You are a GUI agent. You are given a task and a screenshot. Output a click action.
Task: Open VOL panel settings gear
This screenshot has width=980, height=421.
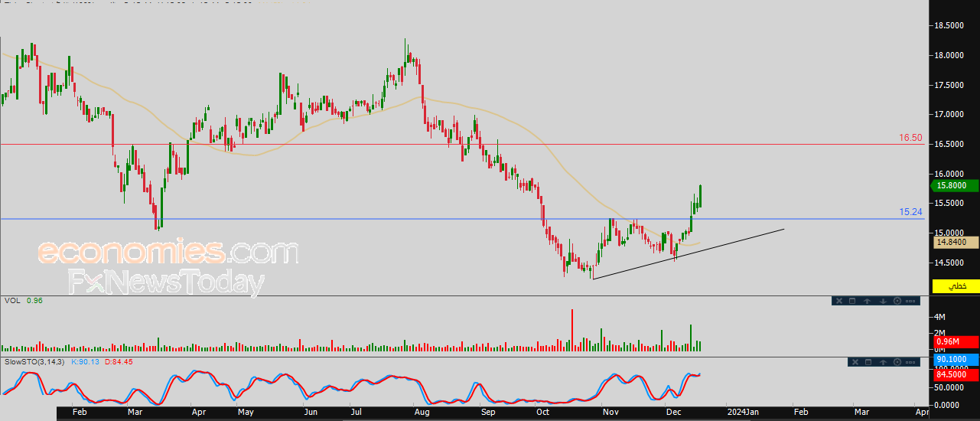897,301
